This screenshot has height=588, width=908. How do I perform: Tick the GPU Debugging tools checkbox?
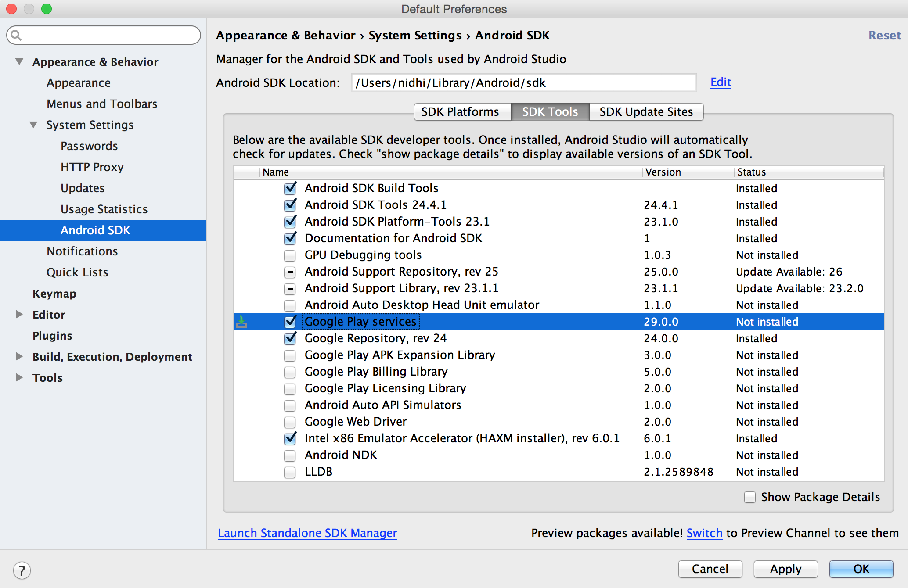click(x=290, y=255)
